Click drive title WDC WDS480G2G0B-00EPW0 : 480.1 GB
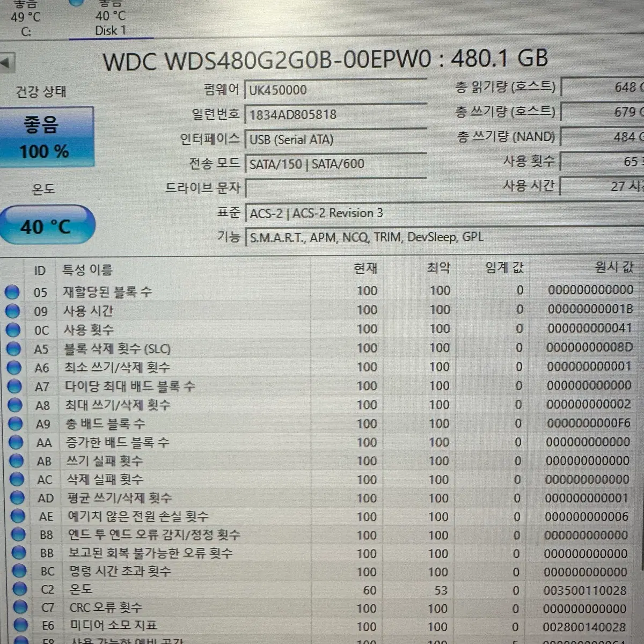This screenshot has width=644, height=644. coord(325,60)
